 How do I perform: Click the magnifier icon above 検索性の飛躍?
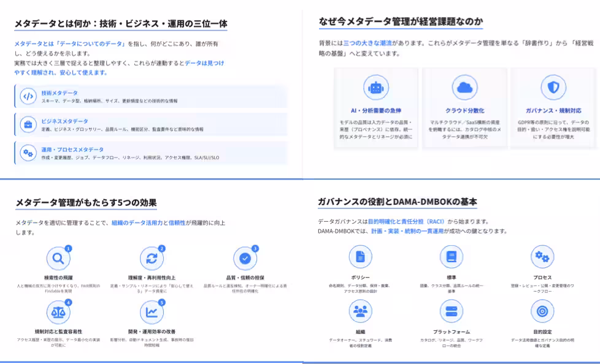58,259
